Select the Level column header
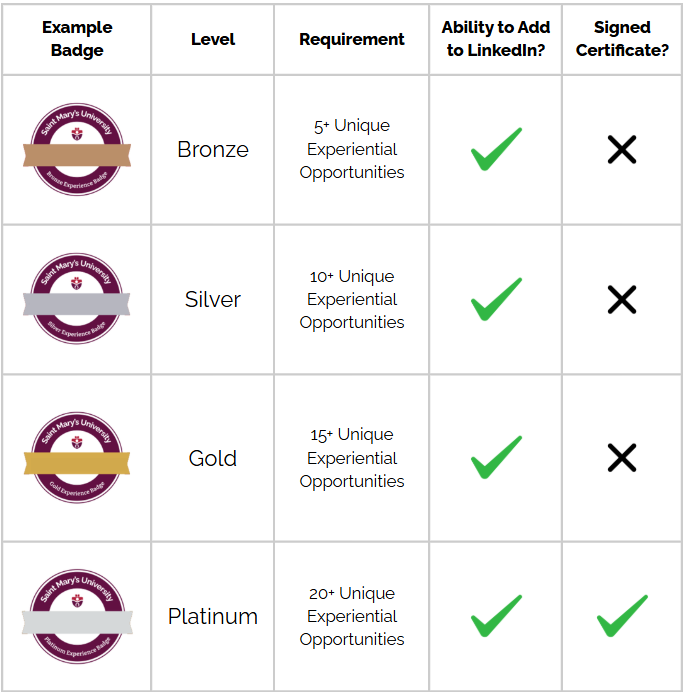The width and height of the screenshot is (685, 694). click(x=213, y=40)
